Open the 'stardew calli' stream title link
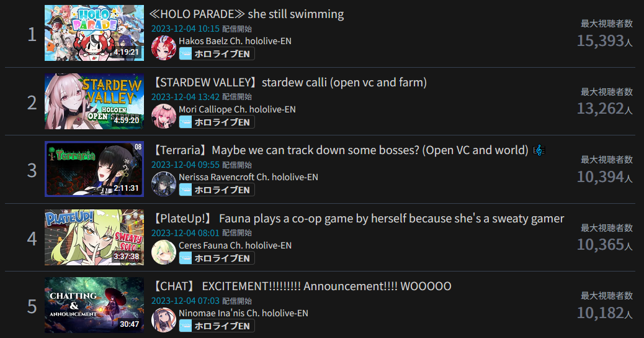Screen dimensions: 644x338 point(289,82)
